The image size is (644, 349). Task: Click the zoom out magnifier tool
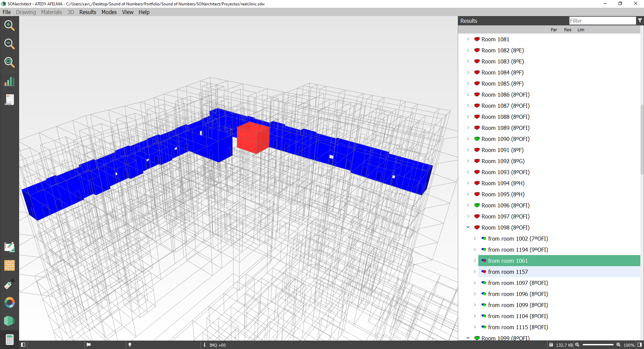tap(9, 44)
